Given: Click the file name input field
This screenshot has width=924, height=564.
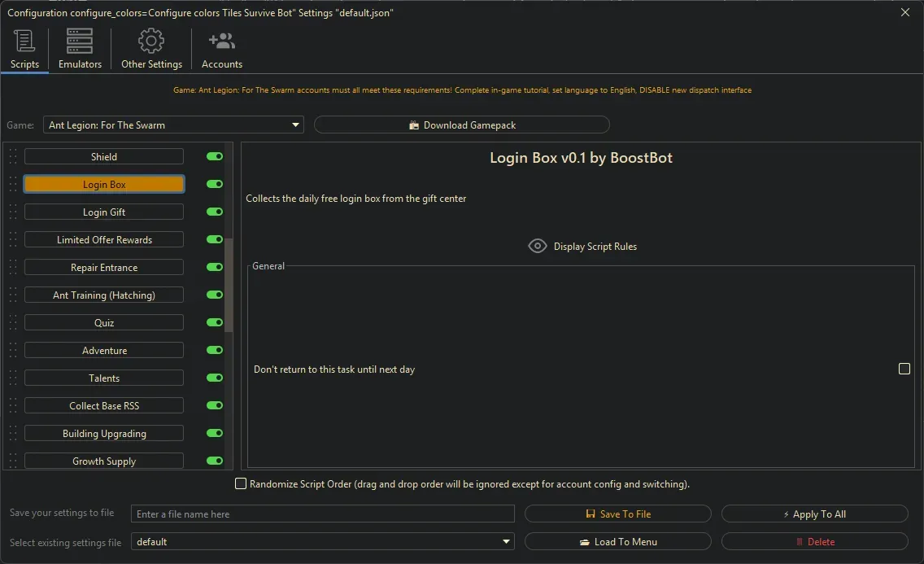Looking at the screenshot, I should pos(322,514).
